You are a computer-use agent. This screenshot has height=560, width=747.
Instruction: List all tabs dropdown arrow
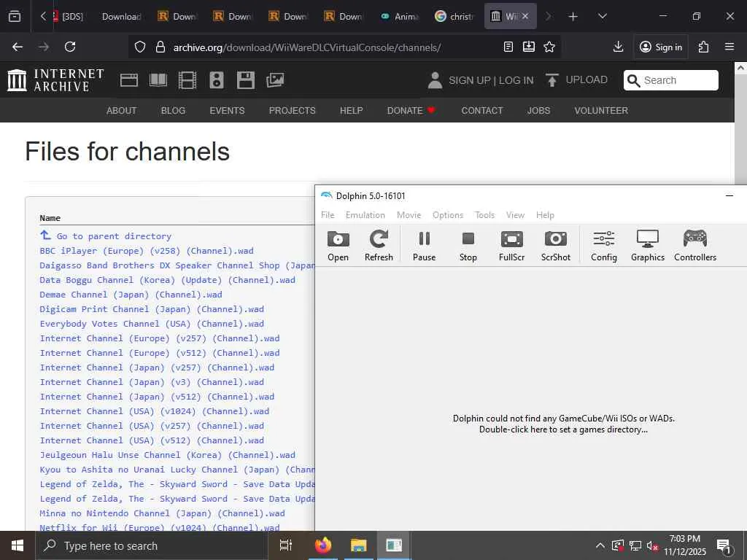pos(603,16)
